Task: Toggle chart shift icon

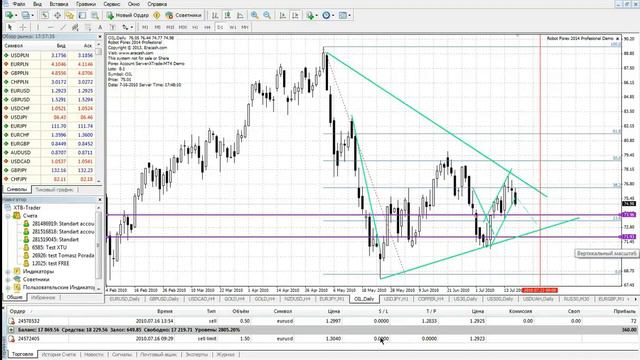Action: [x=296, y=15]
